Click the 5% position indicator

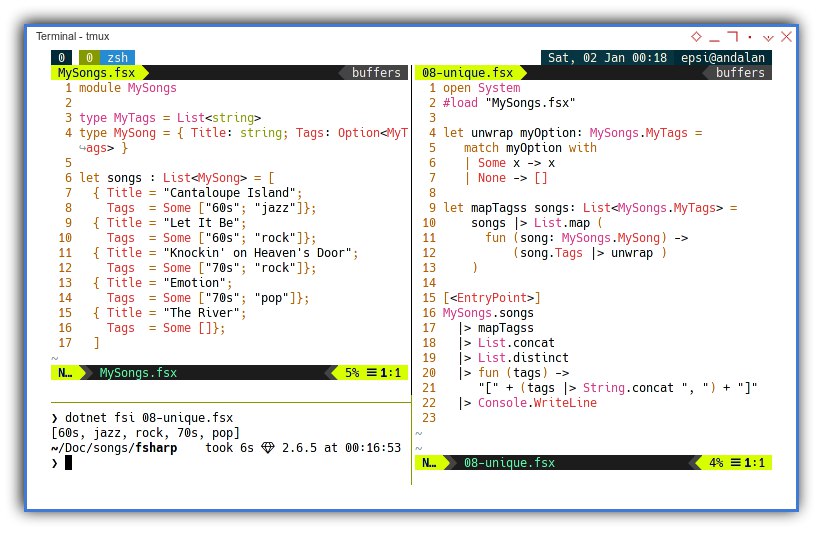352,373
